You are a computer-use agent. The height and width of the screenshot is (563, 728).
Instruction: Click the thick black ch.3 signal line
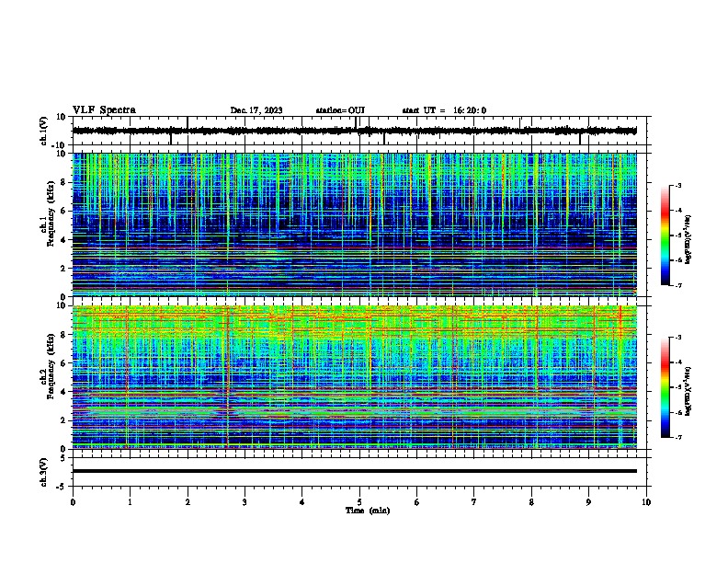[x=354, y=471]
